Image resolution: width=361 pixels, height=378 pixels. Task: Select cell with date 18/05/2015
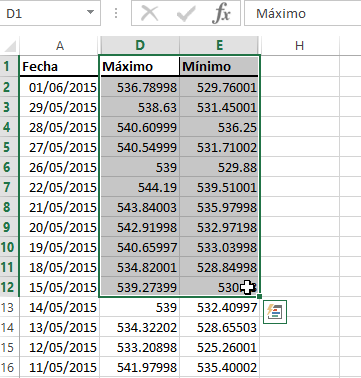coord(60,267)
